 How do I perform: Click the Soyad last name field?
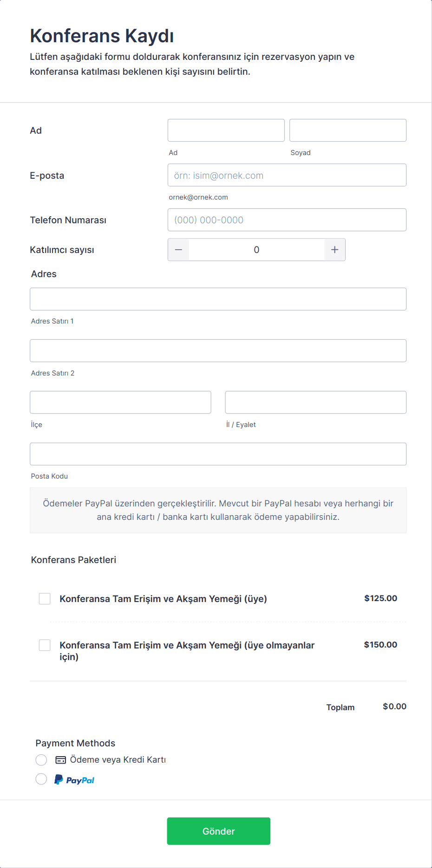click(x=347, y=130)
